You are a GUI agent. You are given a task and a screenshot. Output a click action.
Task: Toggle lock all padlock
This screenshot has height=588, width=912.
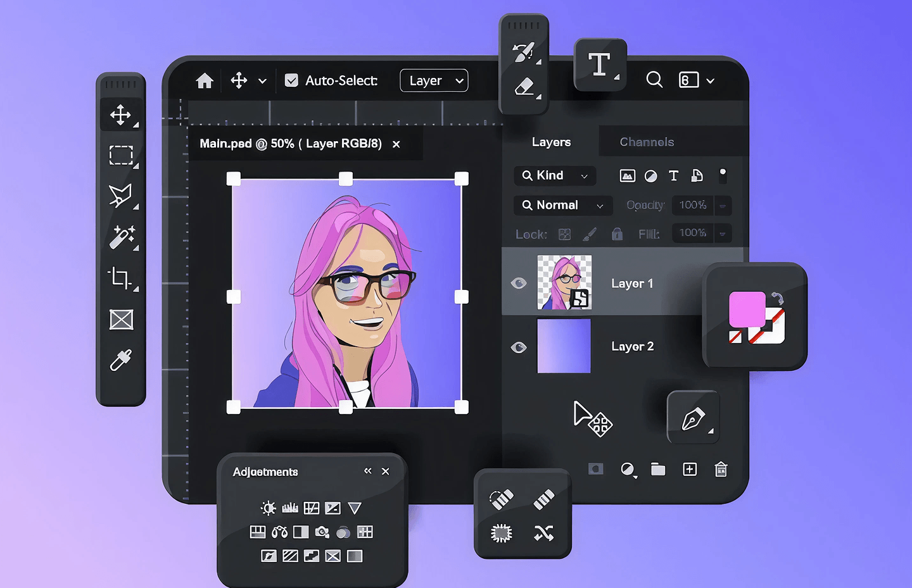(x=617, y=234)
